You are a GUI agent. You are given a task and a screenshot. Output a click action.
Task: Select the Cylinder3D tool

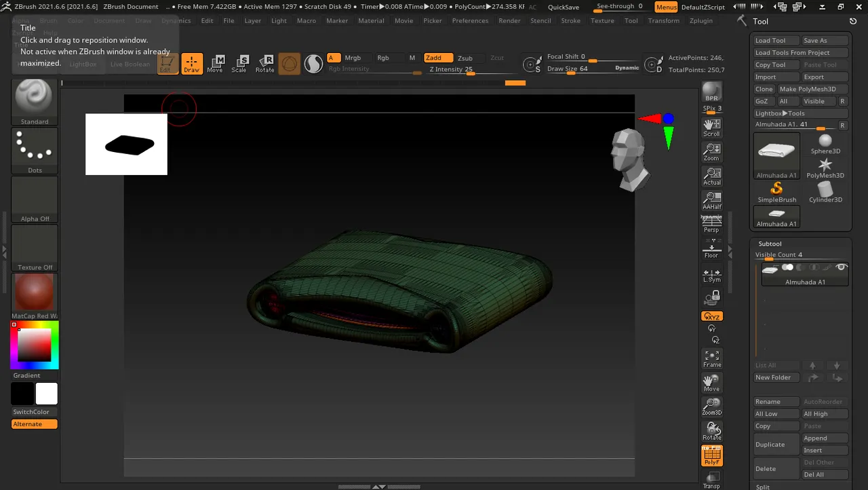(825, 193)
